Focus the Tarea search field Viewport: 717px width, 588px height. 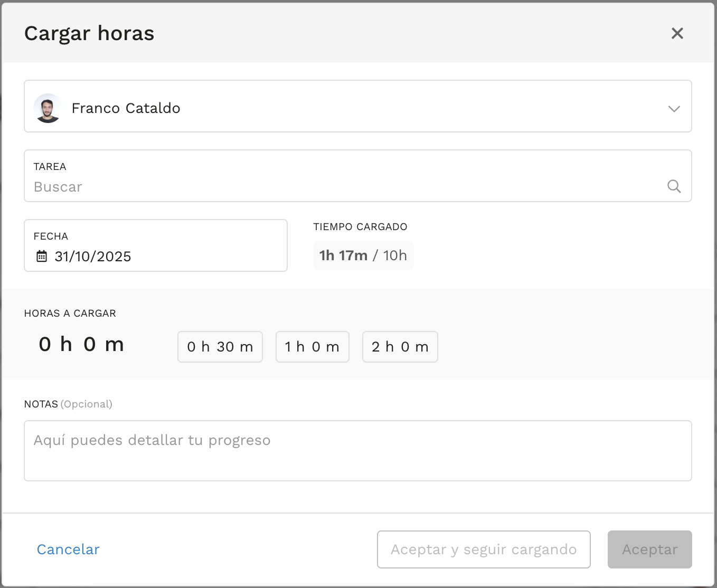[x=358, y=176]
